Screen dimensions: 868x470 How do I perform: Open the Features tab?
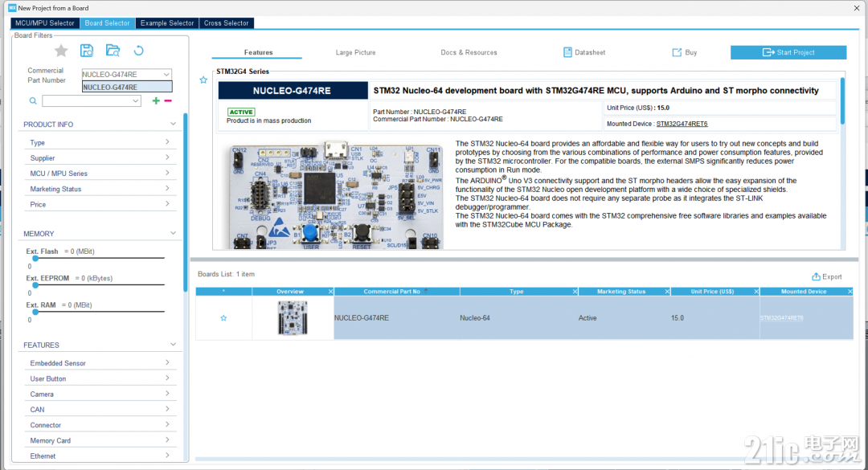(258, 52)
